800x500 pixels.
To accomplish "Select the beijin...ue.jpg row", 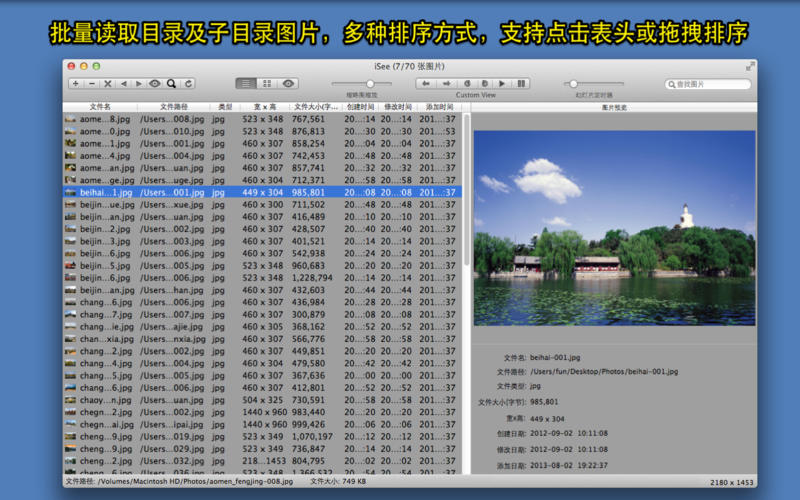I will click(x=262, y=205).
